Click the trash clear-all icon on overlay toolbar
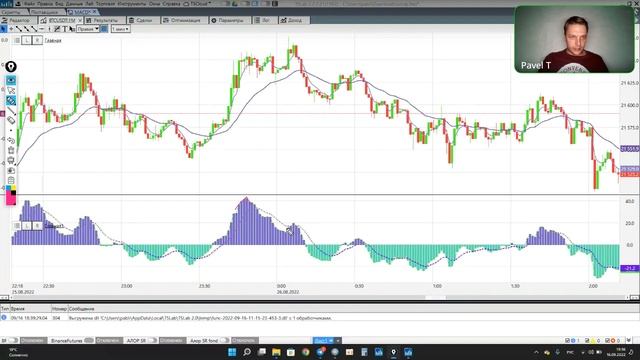 click(x=11, y=150)
